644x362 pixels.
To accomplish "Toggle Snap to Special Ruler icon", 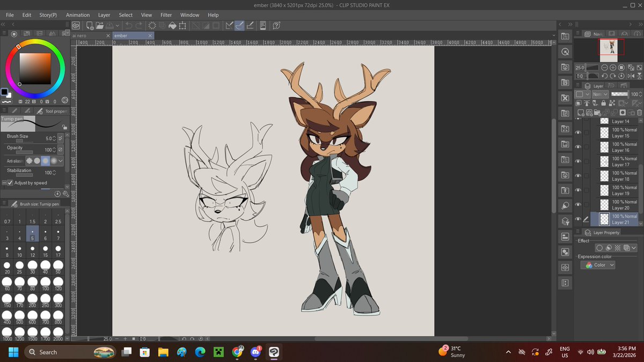I will (239, 25).
